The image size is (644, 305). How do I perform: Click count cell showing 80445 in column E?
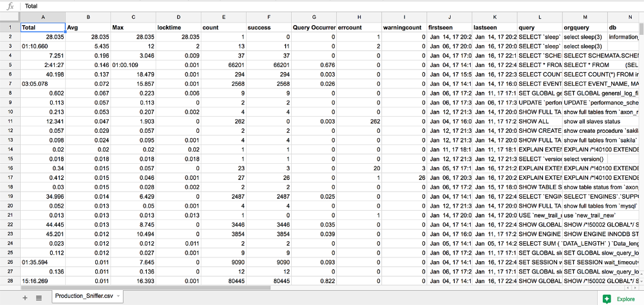pyautogui.click(x=223, y=280)
